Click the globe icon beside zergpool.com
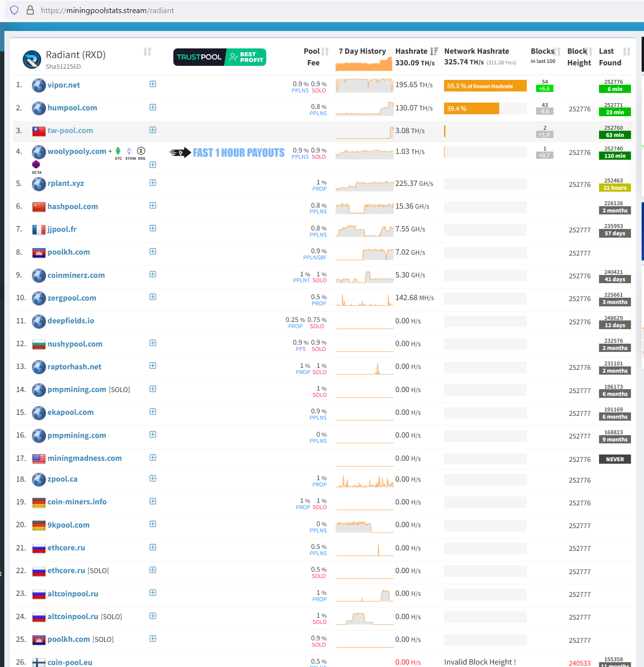The width and height of the screenshot is (644, 667). point(39,299)
